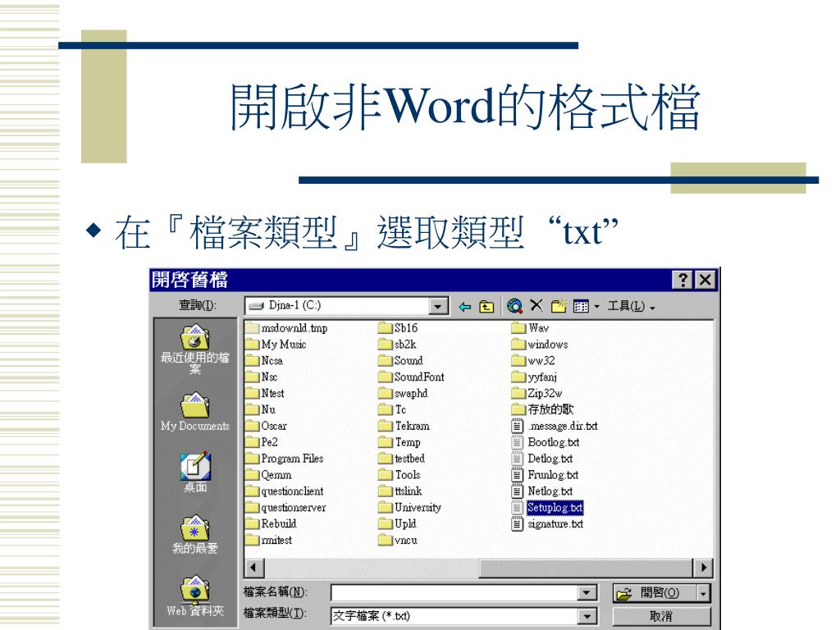Image resolution: width=840 pixels, height=630 pixels.
Task: Select the Zip32w folder
Action: [536, 393]
